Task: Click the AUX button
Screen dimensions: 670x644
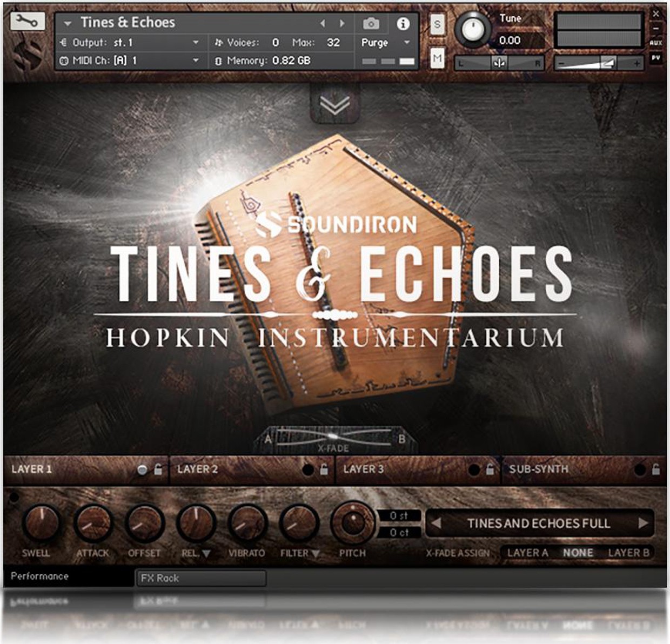Action: point(656,43)
